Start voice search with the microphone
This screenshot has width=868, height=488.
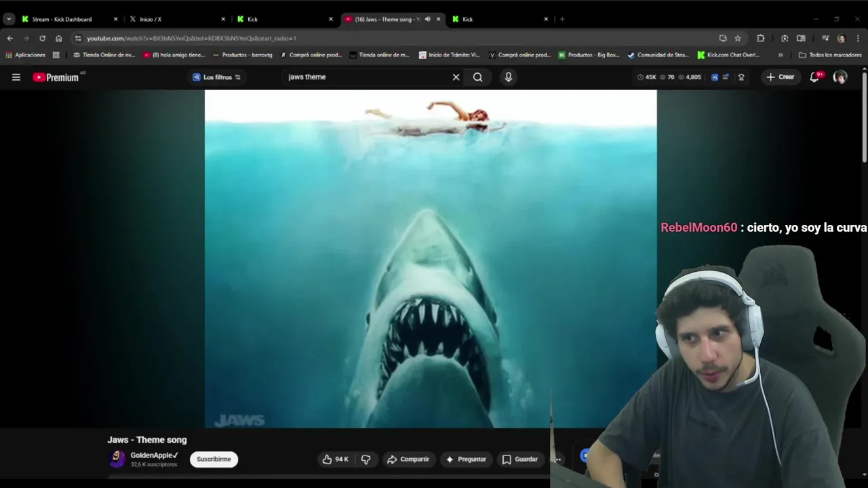(509, 77)
